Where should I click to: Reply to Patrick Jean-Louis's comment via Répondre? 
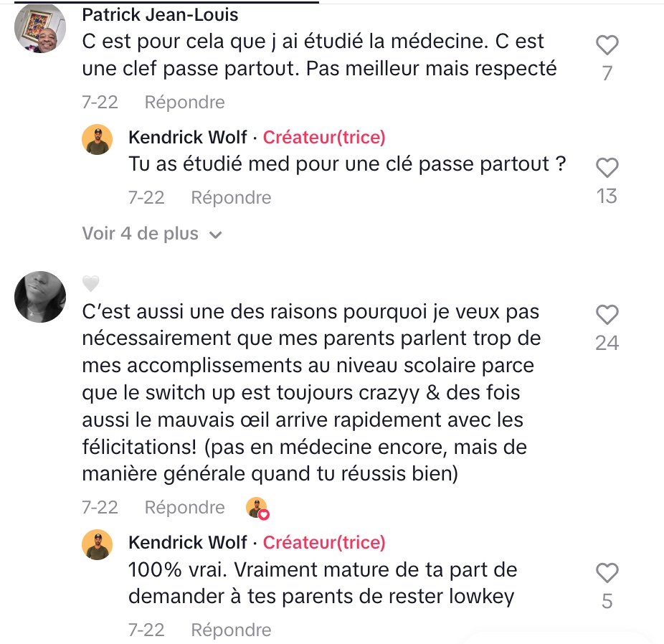pos(184,103)
